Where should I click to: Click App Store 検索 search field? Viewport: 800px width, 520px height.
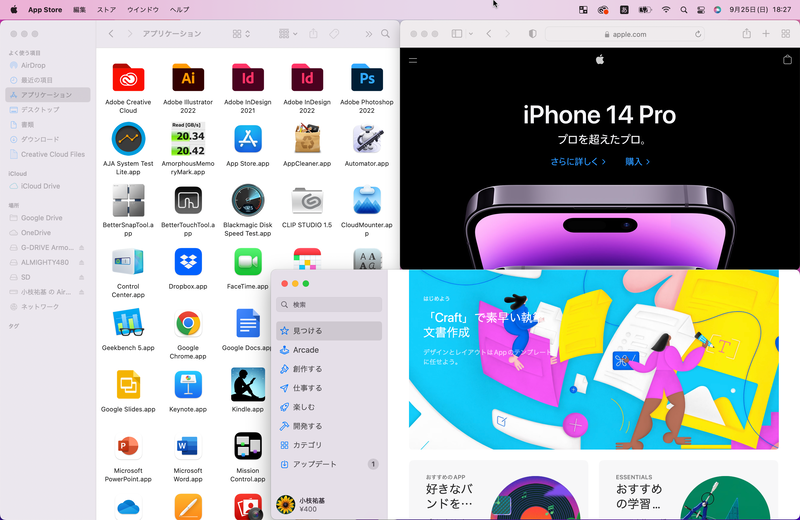pyautogui.click(x=329, y=305)
